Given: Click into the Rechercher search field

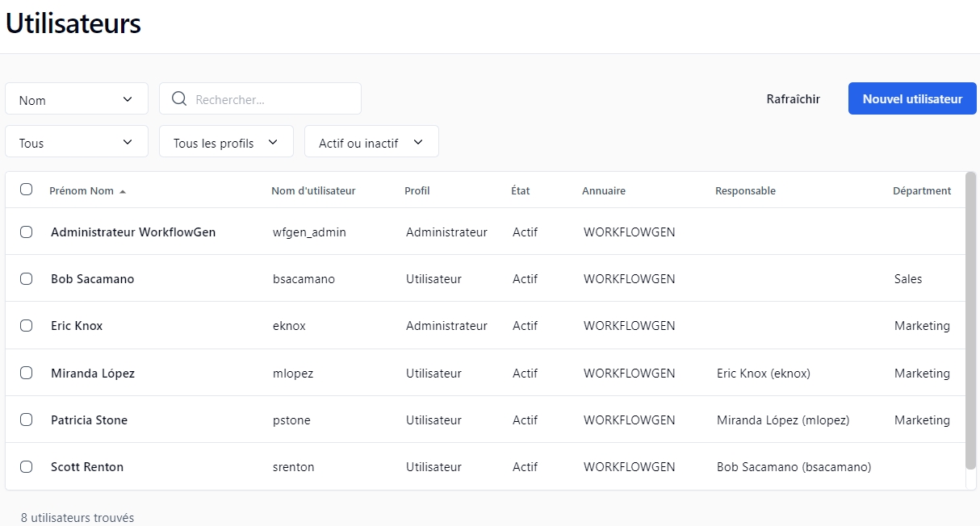Looking at the screenshot, I should tap(270, 99).
